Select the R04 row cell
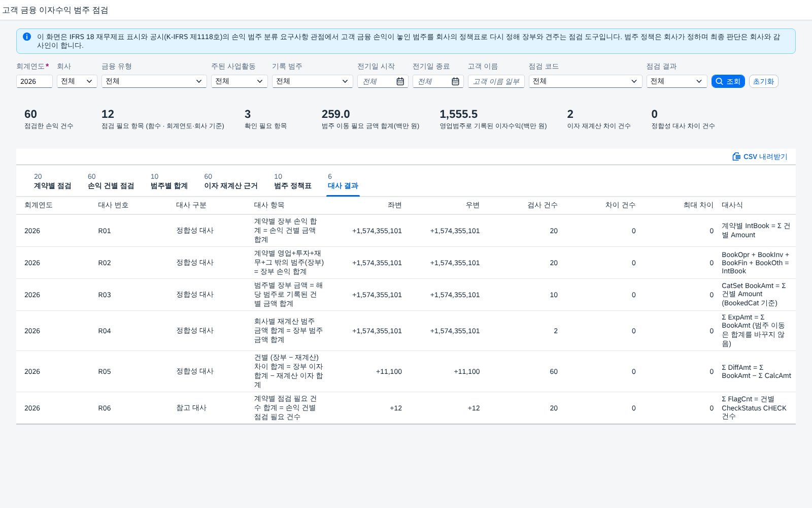This screenshot has height=508, width=812. (105, 331)
